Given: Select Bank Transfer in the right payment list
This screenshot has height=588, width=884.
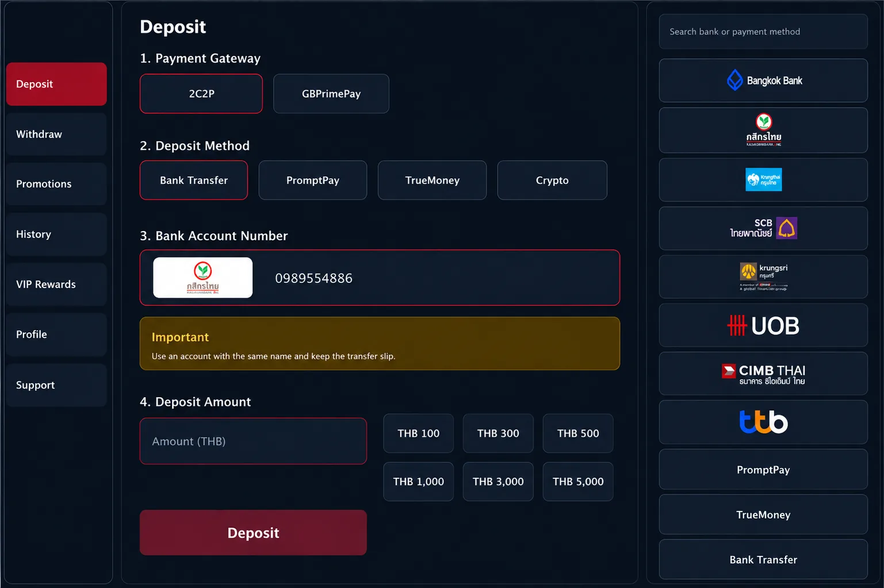Looking at the screenshot, I should [x=763, y=560].
